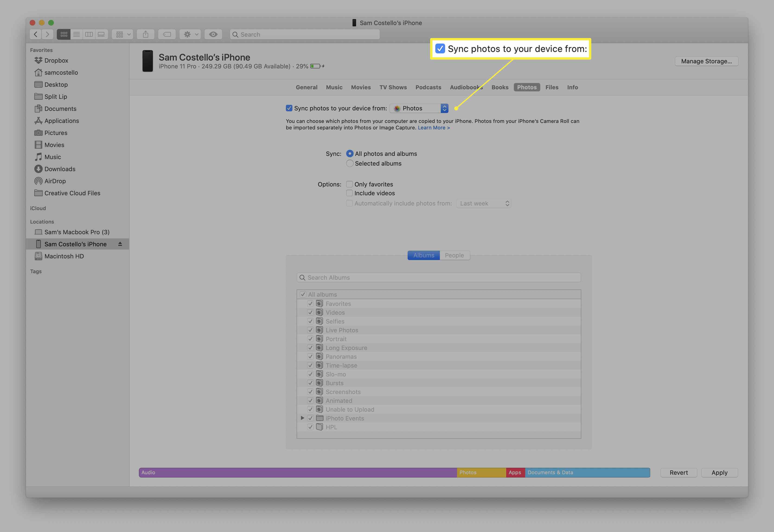Switch to the Info tab
The width and height of the screenshot is (774, 532).
pyautogui.click(x=573, y=87)
